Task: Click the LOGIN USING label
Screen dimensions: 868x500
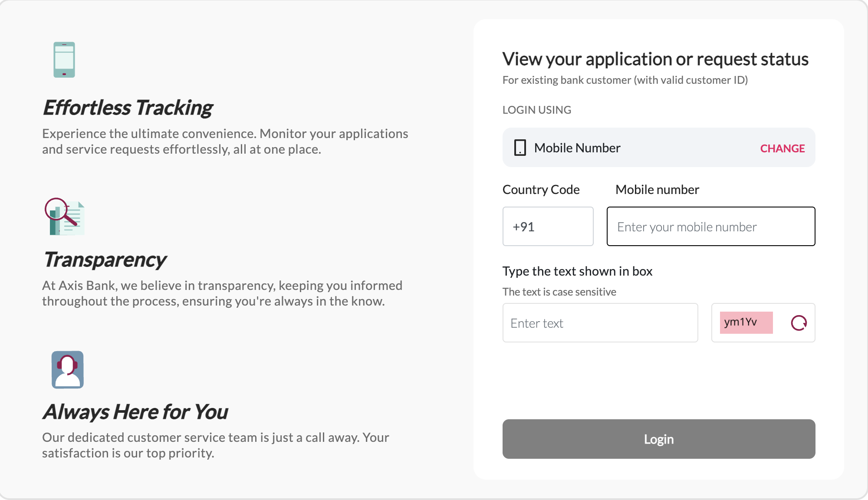Action: pyautogui.click(x=537, y=110)
